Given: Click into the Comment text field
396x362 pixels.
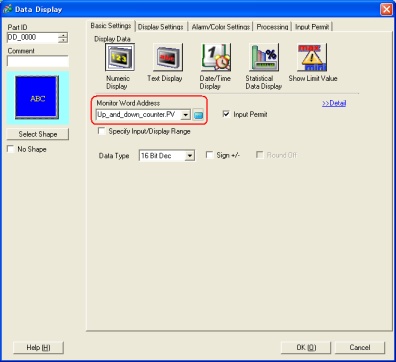Looking at the screenshot, I should [38, 61].
